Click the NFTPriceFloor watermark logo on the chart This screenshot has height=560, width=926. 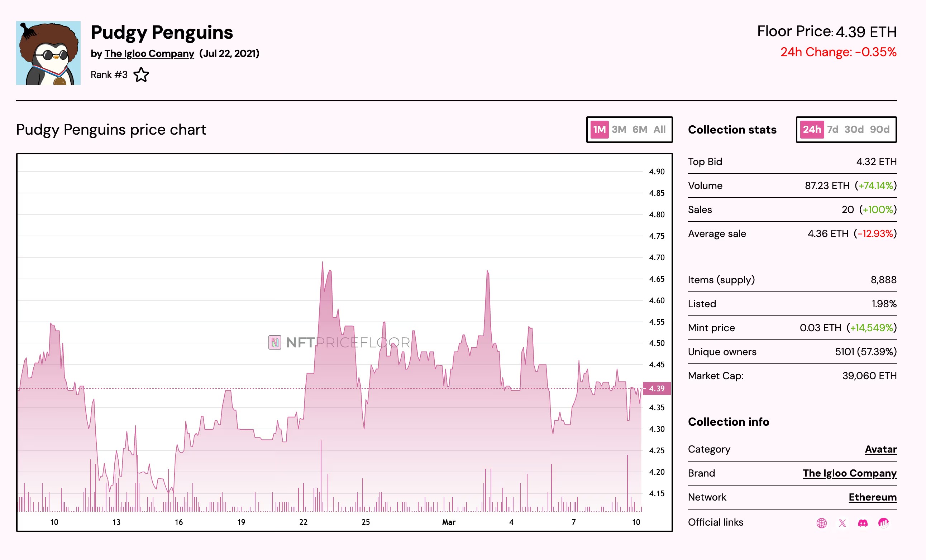[x=338, y=342]
